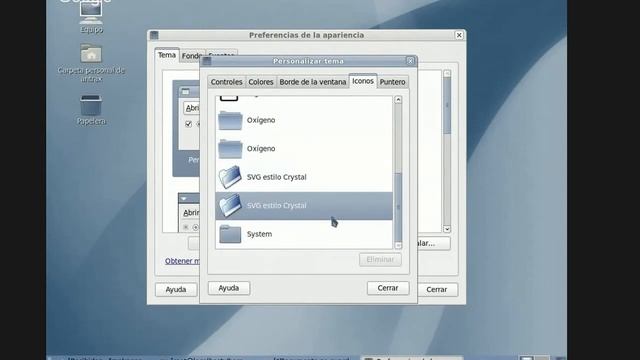Select the Iconos tab
This screenshot has height=360, width=640.
(x=363, y=81)
